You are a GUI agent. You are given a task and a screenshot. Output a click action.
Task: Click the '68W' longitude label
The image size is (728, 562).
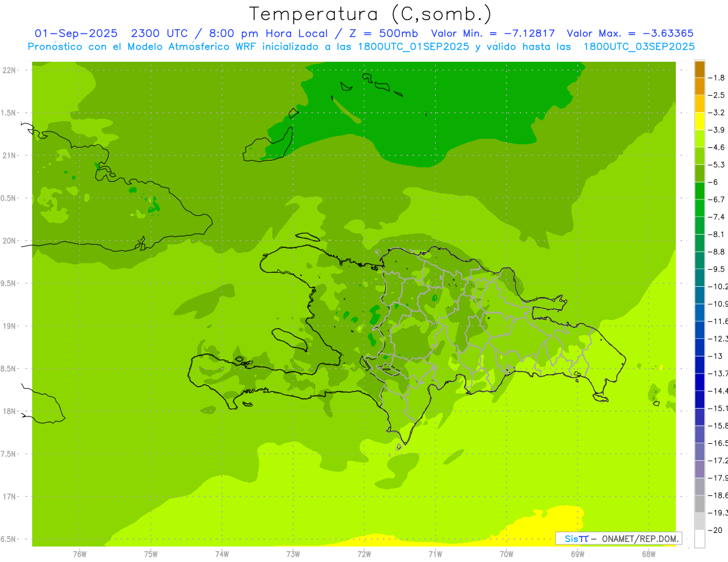pos(649,554)
